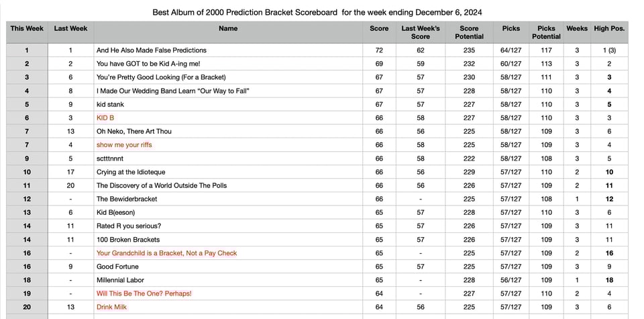Click the 'kid stank' name cell
The width and height of the screenshot is (644, 319).
click(111, 104)
